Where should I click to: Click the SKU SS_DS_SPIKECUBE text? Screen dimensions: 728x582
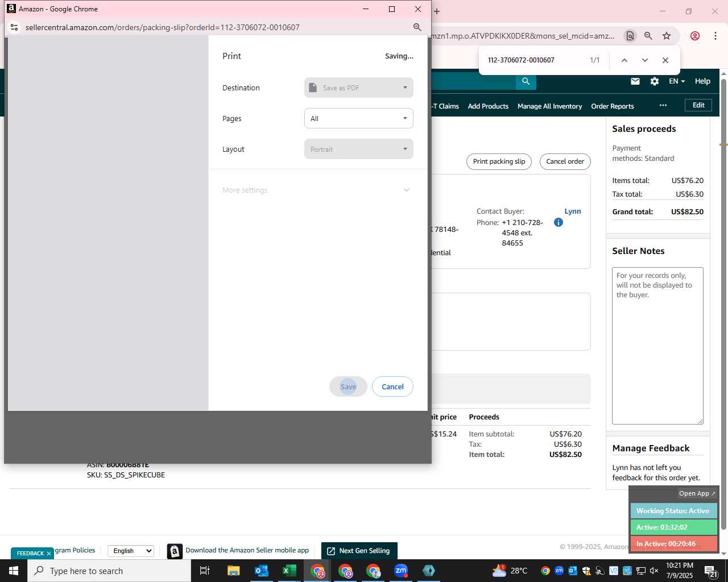126,475
